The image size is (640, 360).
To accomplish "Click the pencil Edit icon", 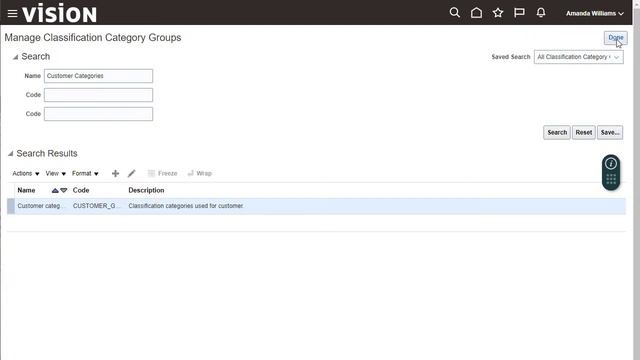I will click(x=131, y=173).
